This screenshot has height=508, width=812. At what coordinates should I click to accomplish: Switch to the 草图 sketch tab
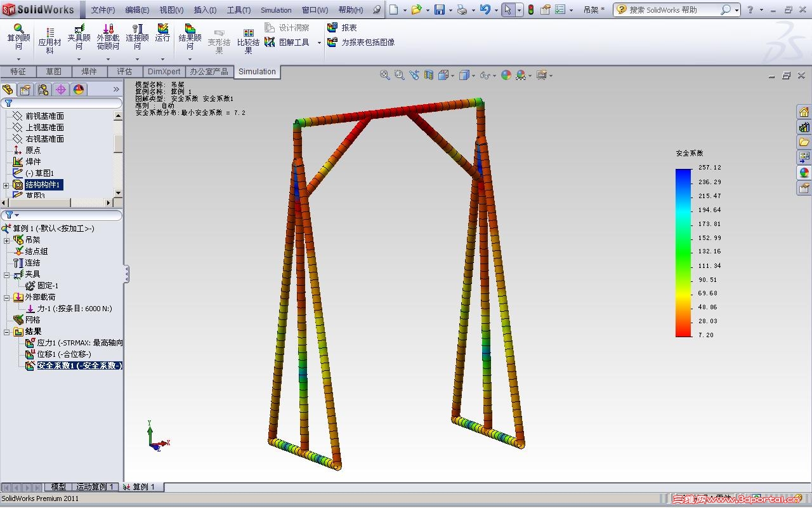tap(53, 72)
